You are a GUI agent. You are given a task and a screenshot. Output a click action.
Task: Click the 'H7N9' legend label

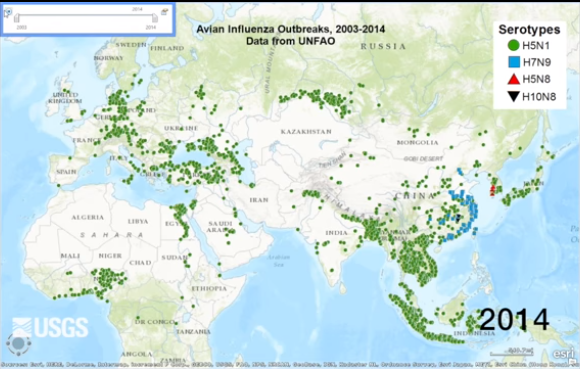pos(537,62)
